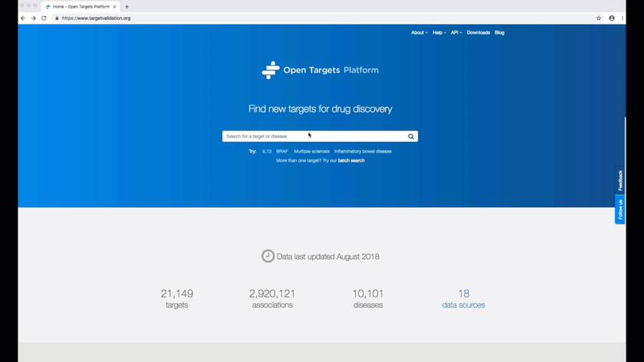Try the BRAF example search
This screenshot has width=644, height=362.
(282, 151)
